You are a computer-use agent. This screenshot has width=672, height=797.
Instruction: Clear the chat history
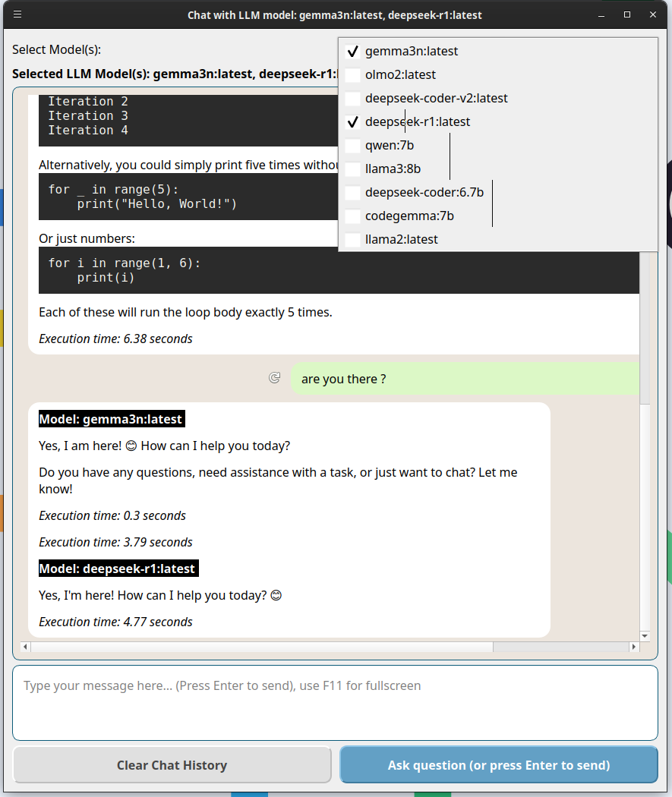point(172,765)
